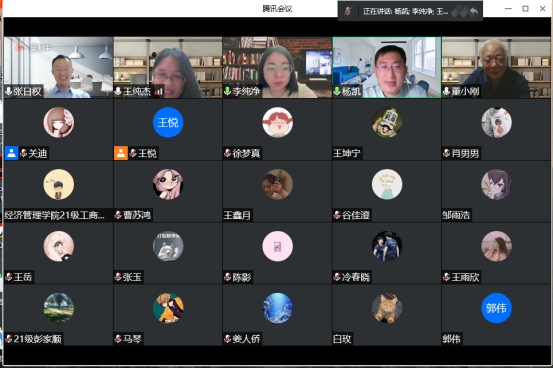The image size is (553, 368).
Task: Click the microphone icon beside 董小刚
Action: click(x=446, y=92)
